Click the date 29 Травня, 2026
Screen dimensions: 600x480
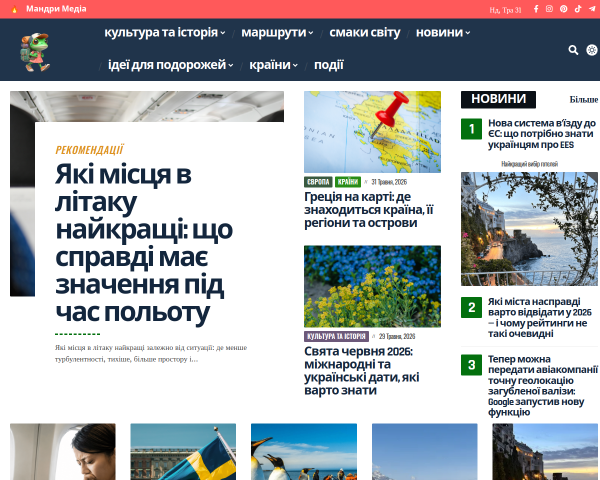point(397,336)
